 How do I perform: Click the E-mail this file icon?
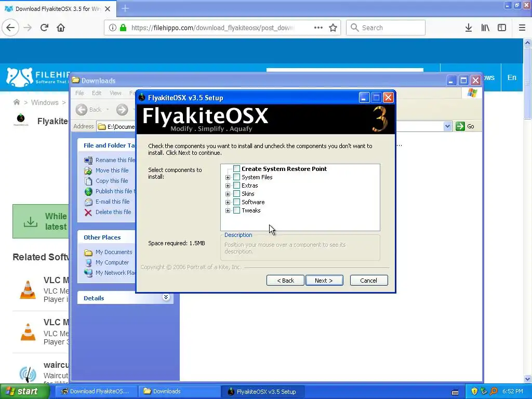88,202
